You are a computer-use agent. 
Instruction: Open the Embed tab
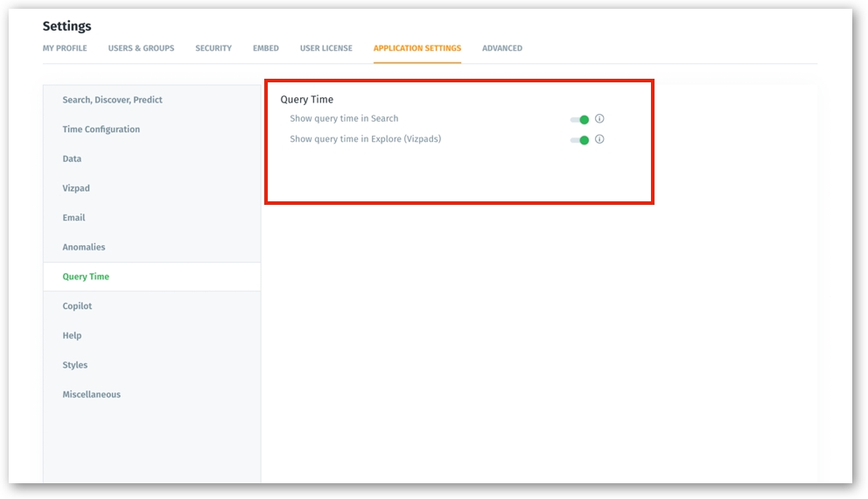[x=266, y=48]
